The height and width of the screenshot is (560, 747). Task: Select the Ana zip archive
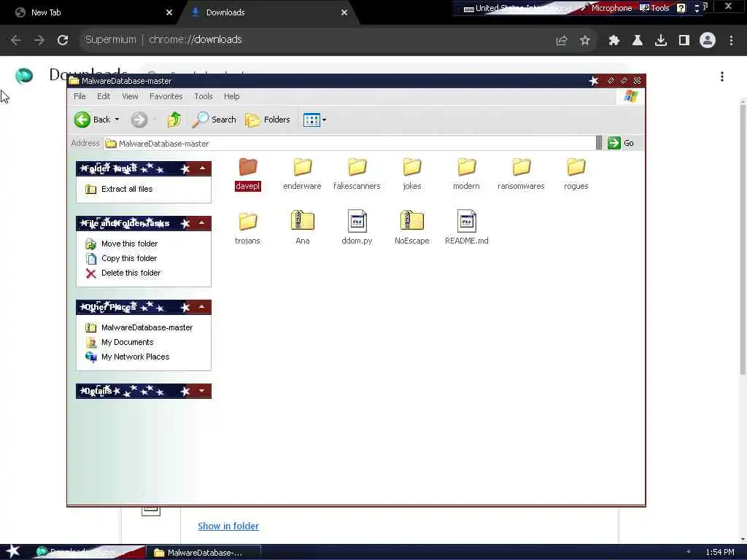coord(303,228)
